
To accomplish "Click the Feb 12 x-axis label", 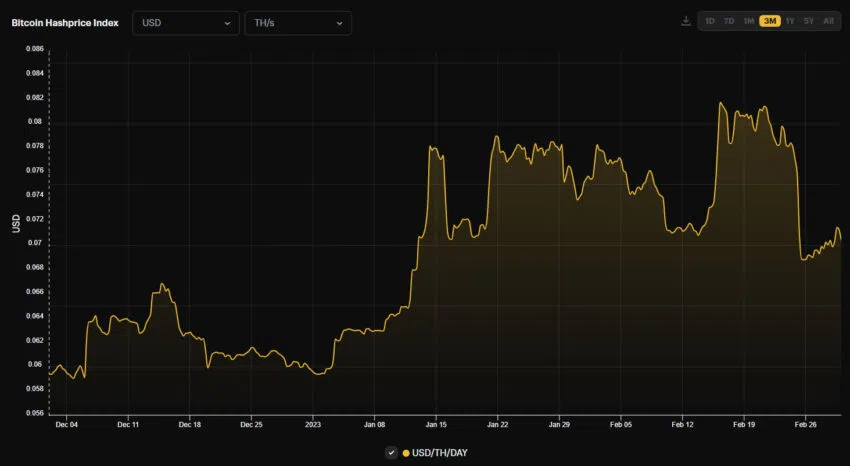I will coord(682,425).
